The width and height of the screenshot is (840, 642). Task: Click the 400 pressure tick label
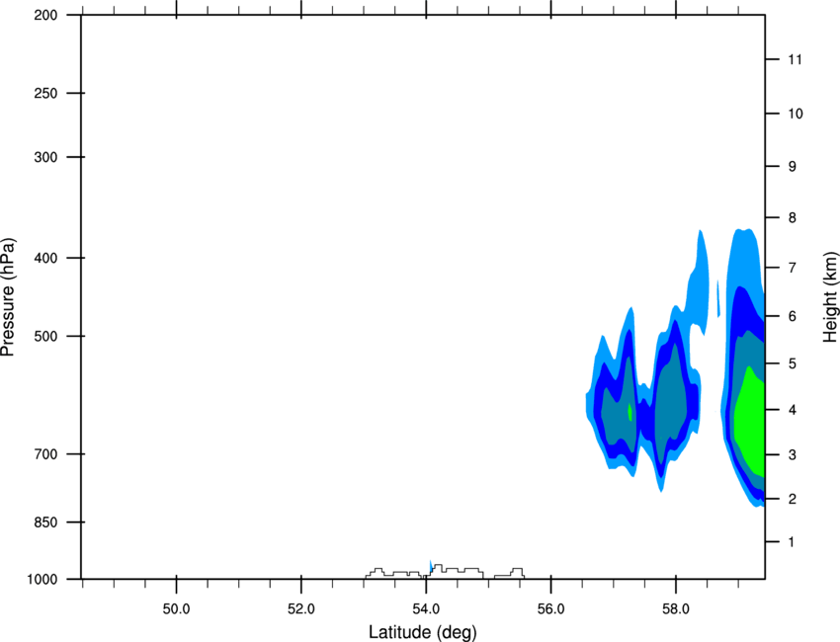[45, 258]
